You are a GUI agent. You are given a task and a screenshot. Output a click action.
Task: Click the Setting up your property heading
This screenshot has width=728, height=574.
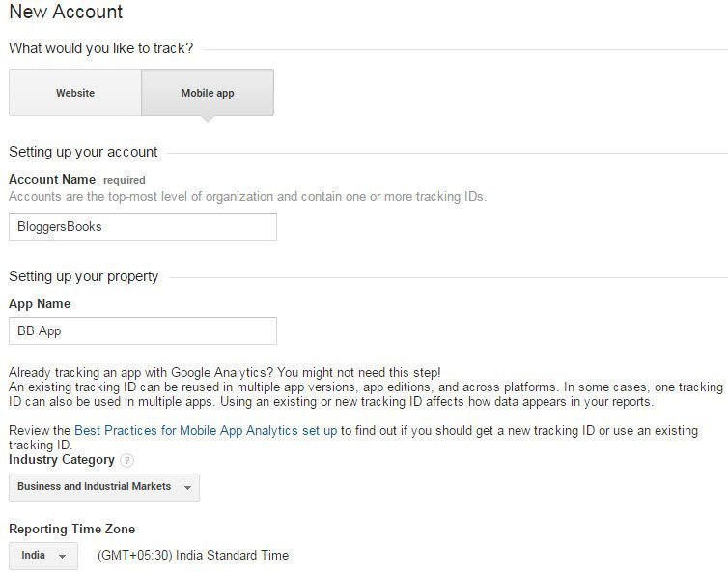click(x=84, y=276)
